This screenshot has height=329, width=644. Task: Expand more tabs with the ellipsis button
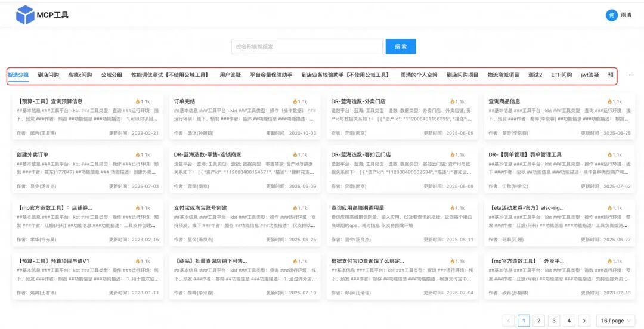point(631,75)
